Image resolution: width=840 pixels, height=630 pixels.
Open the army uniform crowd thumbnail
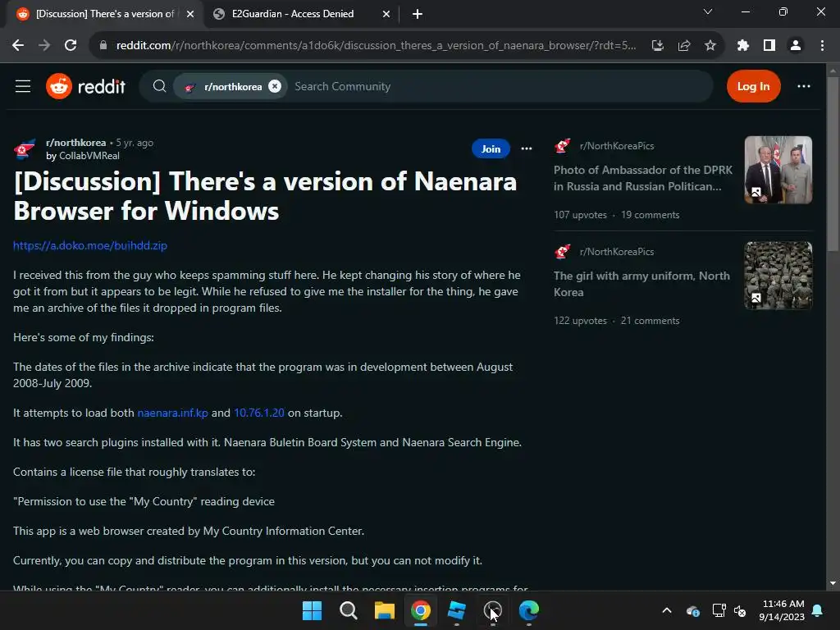click(778, 276)
